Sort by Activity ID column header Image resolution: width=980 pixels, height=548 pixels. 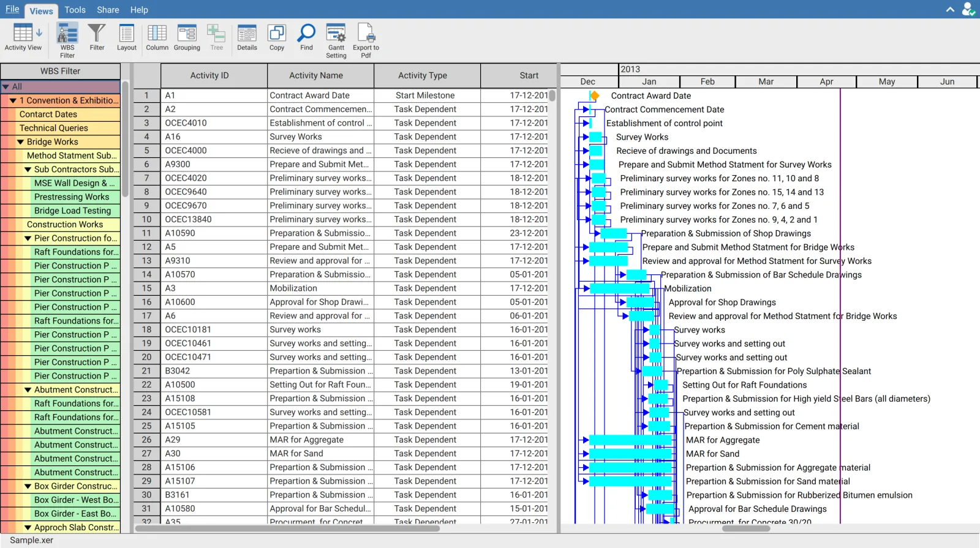214,75
